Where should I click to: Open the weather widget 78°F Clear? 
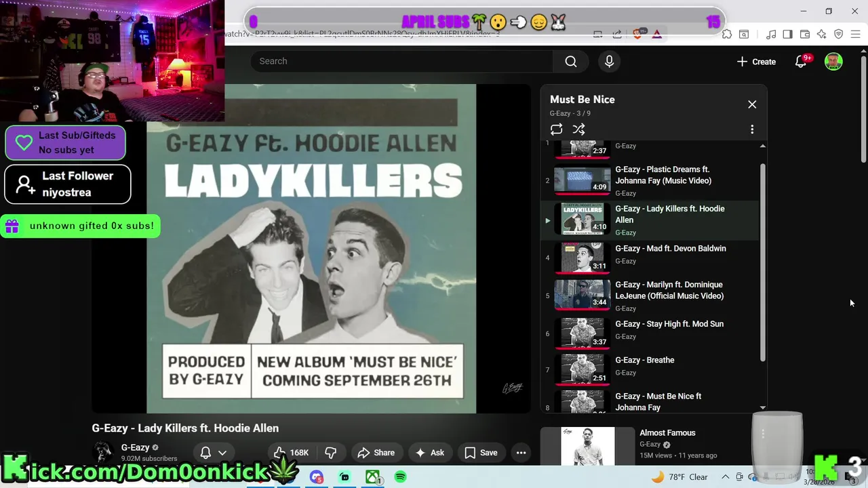679,477
